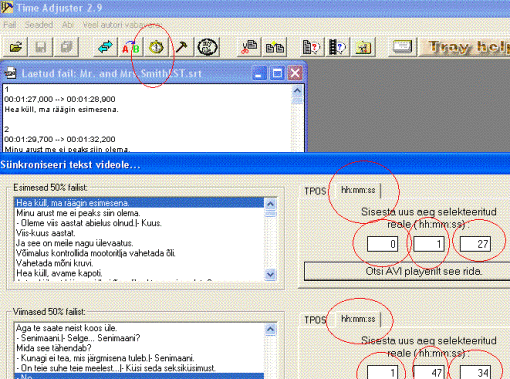510x379 pixels.
Task: Open the stopwatch sync tool
Action: pyautogui.click(x=156, y=47)
